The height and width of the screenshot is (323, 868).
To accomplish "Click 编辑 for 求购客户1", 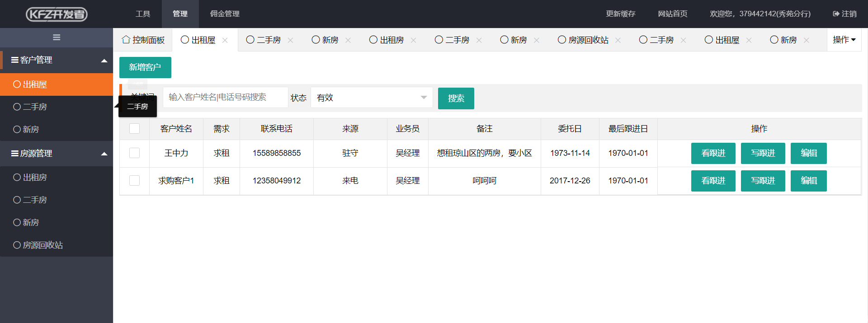I will point(808,181).
